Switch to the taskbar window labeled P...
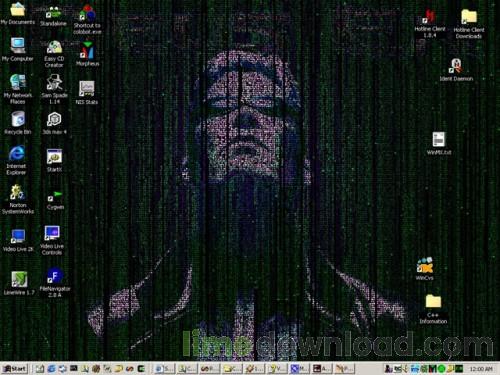The image size is (500, 375). pyautogui.click(x=344, y=368)
